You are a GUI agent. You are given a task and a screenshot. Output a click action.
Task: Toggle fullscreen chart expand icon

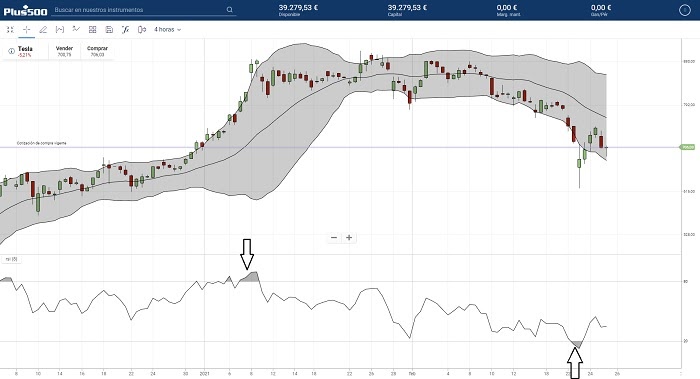click(x=10, y=29)
